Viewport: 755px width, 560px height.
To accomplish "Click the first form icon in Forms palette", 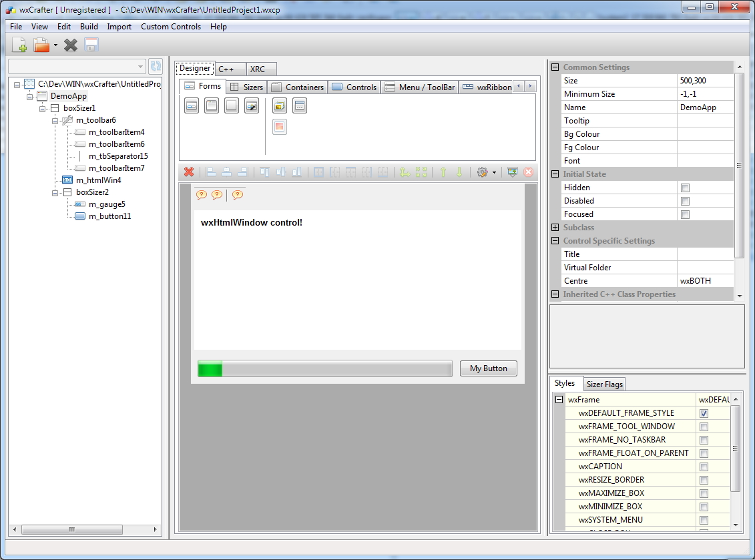I will click(192, 105).
